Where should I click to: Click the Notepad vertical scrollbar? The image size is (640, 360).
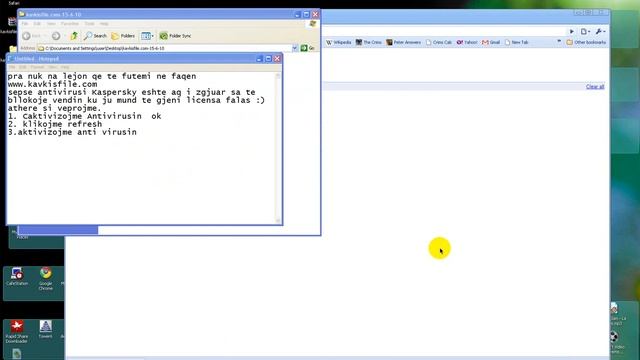point(278,148)
